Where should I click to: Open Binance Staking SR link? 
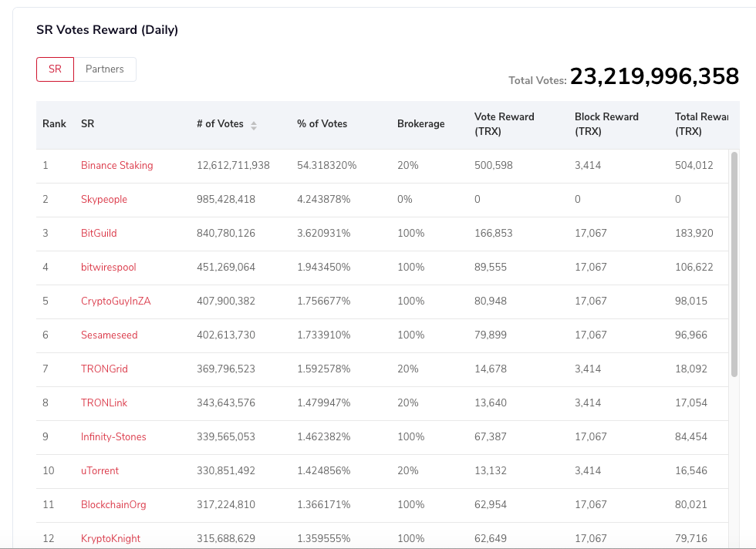coord(116,165)
